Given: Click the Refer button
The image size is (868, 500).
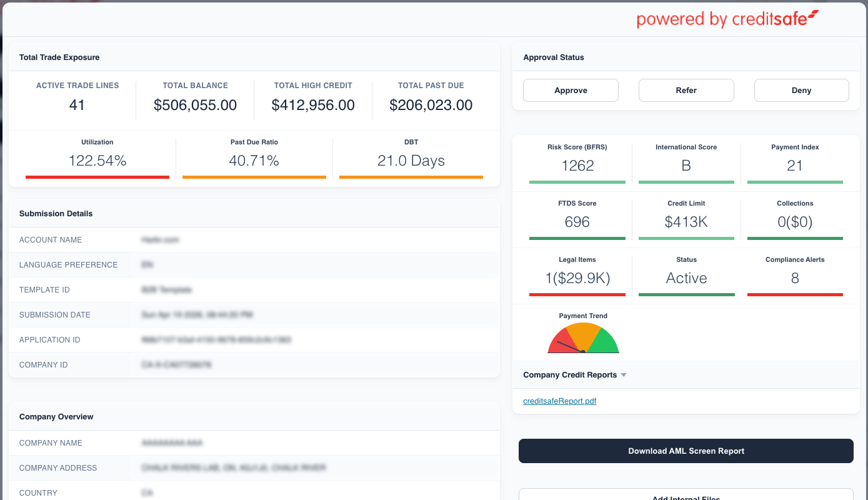Looking at the screenshot, I should tap(686, 90).
